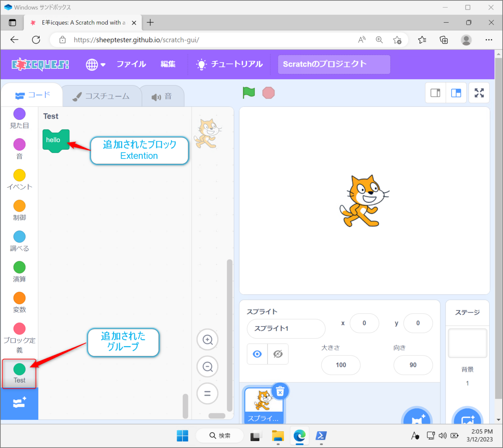Select the Test extension category

pyautogui.click(x=19, y=373)
